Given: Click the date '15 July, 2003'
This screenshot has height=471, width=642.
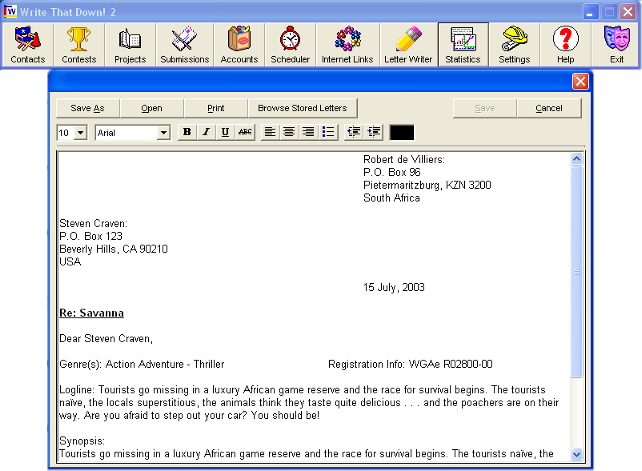Looking at the screenshot, I should (x=393, y=288).
